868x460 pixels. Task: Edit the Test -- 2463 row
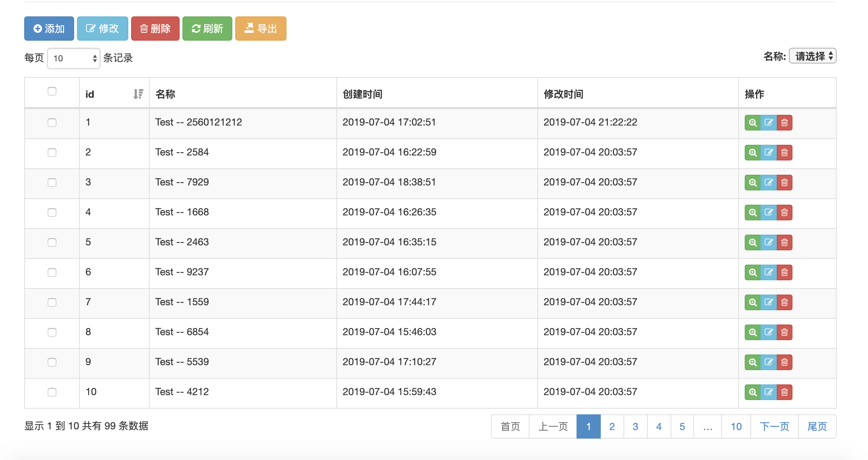tap(769, 242)
